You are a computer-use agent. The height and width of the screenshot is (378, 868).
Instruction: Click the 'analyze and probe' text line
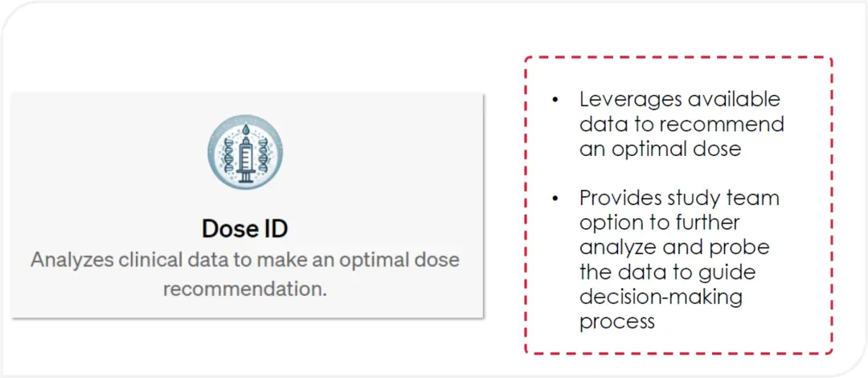674,247
